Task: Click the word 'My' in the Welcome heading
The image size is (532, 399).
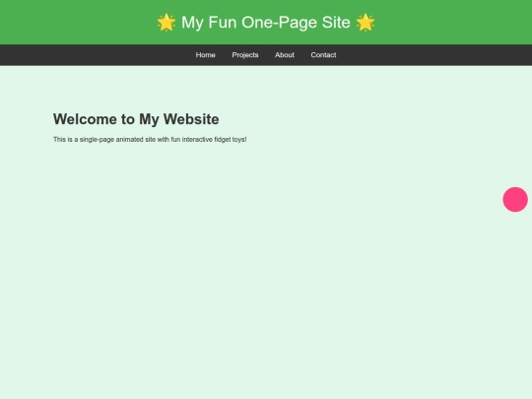Action: [x=149, y=120]
